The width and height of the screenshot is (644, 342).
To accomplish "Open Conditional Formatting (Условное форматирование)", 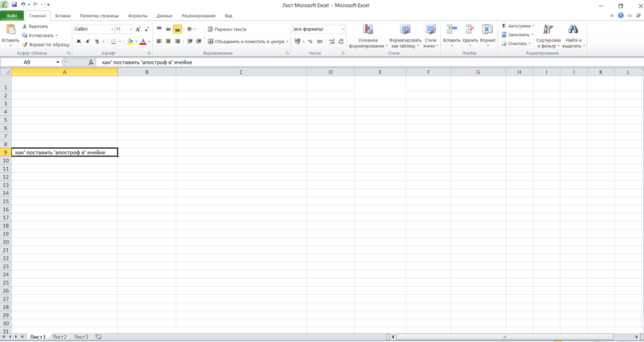I will coord(368,37).
